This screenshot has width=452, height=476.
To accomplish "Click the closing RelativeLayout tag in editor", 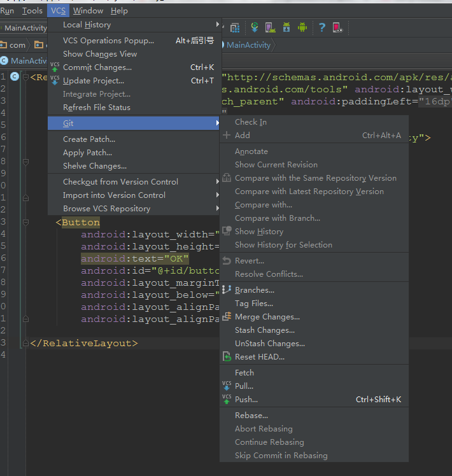I will click(83, 343).
